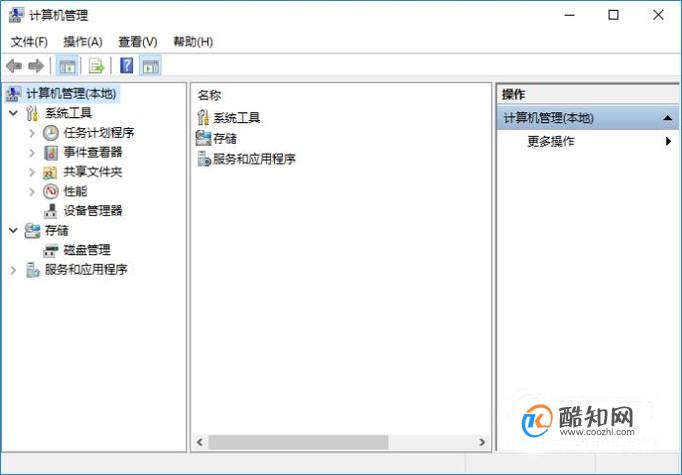Select 磁盘管理 label in tree
682x475 pixels.
click(87, 250)
